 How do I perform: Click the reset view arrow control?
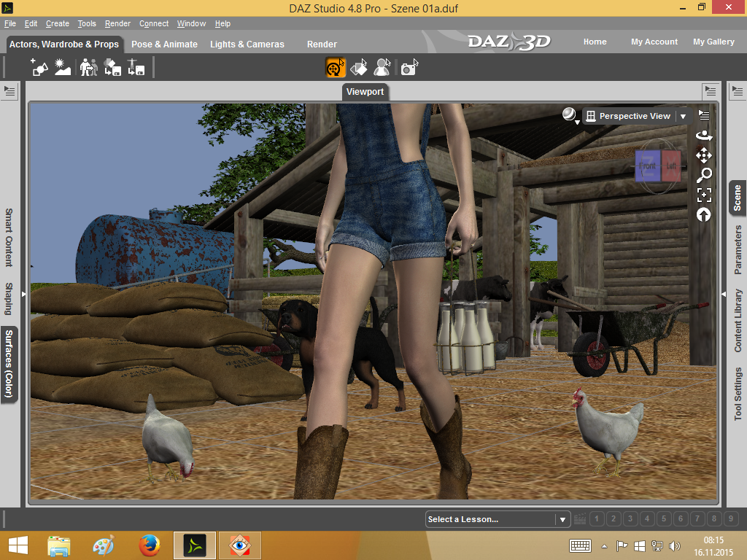tap(704, 215)
